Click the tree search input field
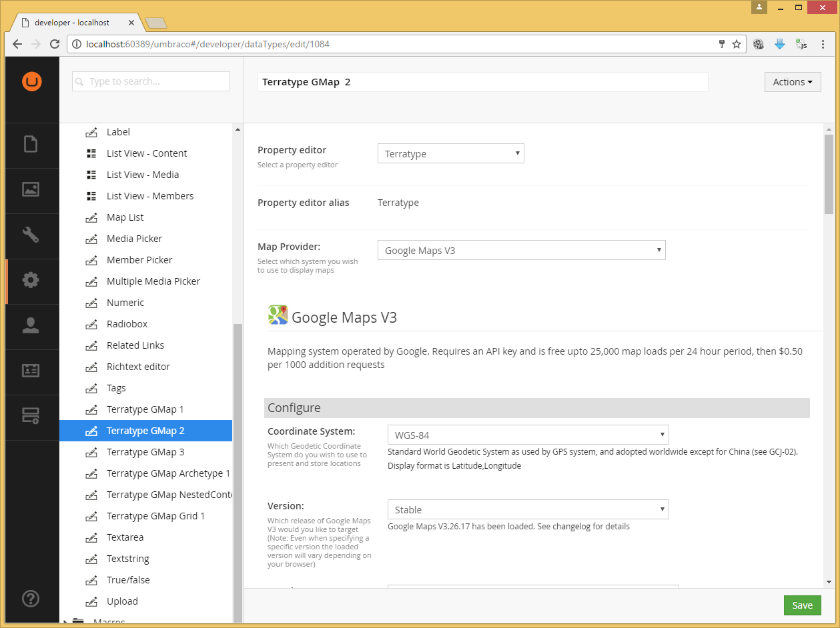Image resolution: width=840 pixels, height=628 pixels. pos(151,81)
